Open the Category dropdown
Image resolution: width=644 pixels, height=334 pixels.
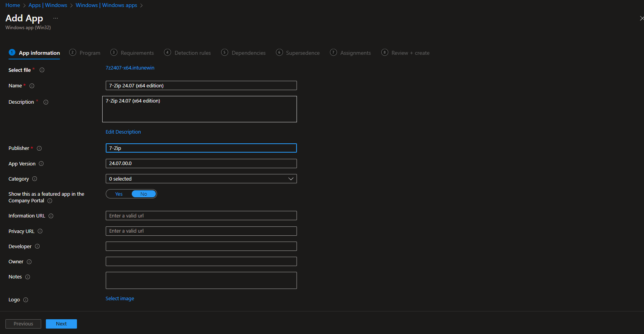click(x=201, y=179)
